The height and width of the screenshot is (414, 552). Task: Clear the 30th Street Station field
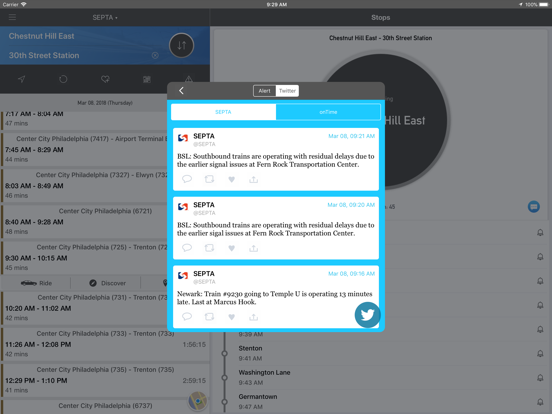coord(155,56)
